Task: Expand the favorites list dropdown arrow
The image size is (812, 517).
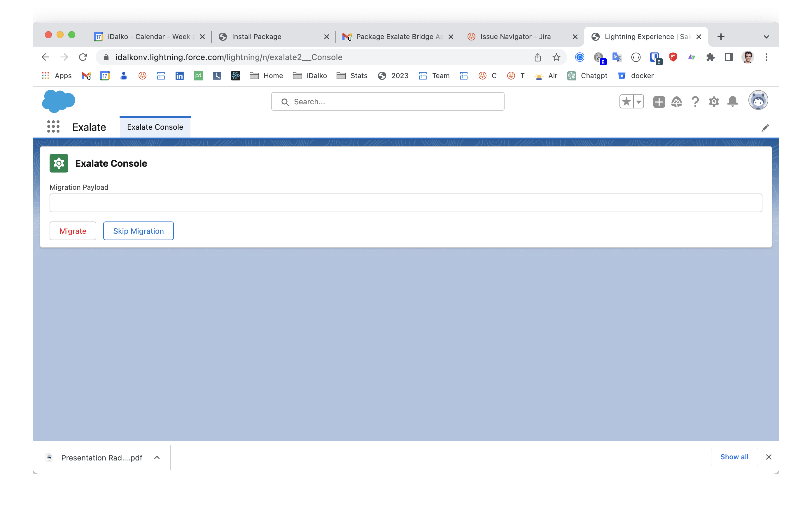Action: click(x=638, y=101)
